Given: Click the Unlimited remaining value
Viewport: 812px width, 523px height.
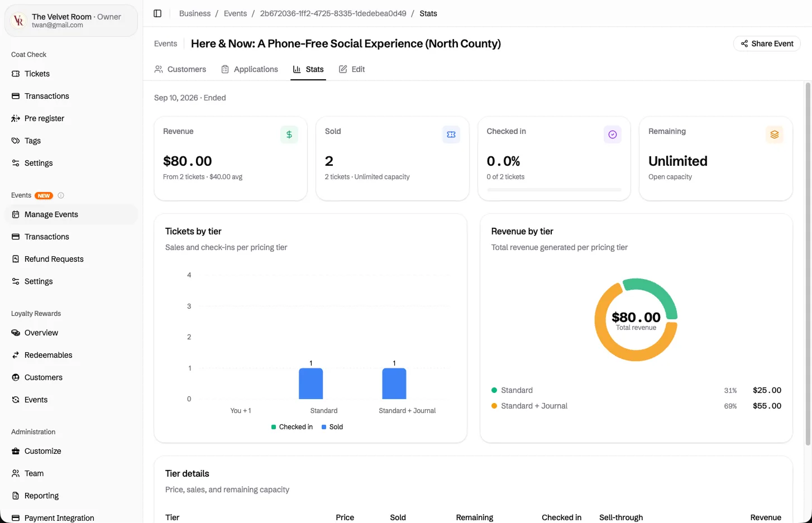Looking at the screenshot, I should click(x=678, y=161).
